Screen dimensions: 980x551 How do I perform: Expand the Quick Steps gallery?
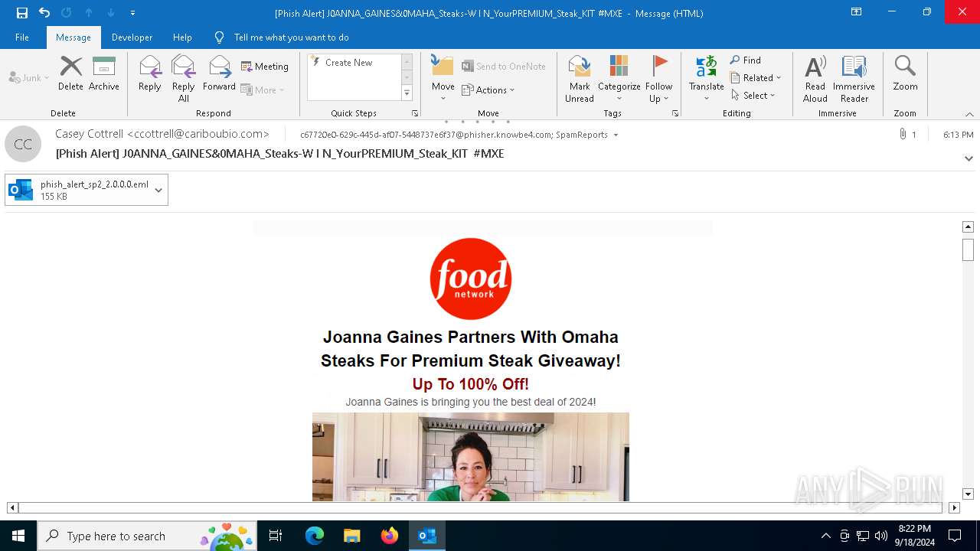click(x=407, y=93)
